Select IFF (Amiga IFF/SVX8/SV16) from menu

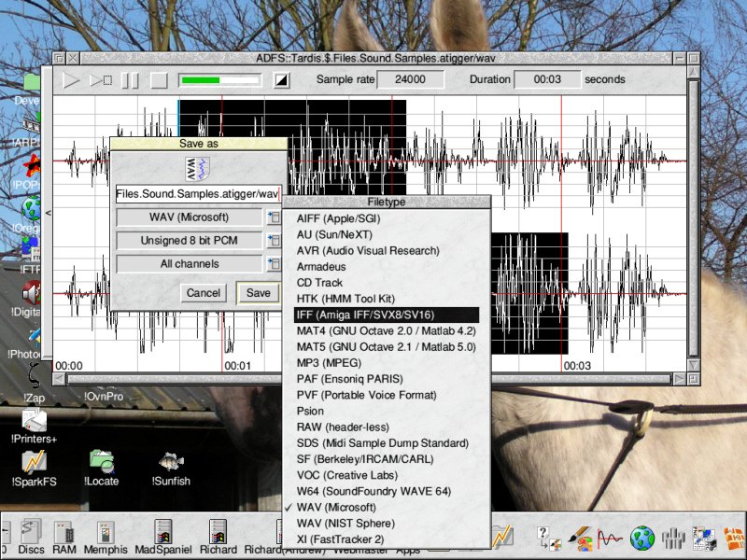(386, 315)
